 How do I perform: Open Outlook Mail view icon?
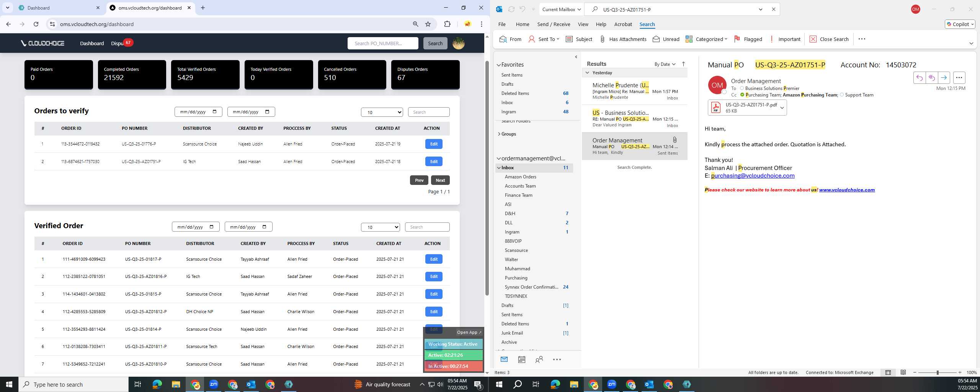(x=504, y=359)
